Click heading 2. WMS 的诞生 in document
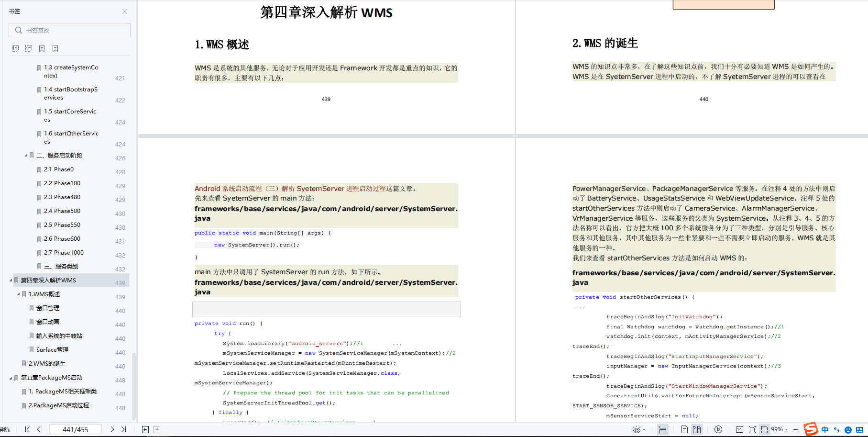868x437 pixels. tap(605, 43)
